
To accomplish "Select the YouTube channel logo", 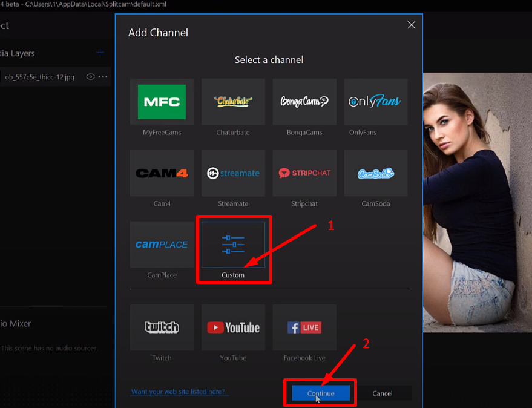I will click(233, 327).
